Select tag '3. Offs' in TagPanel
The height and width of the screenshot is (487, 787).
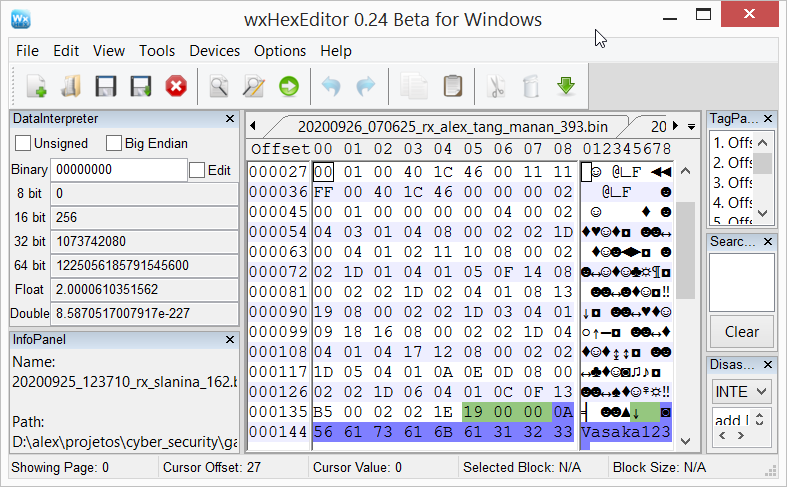coord(732,183)
